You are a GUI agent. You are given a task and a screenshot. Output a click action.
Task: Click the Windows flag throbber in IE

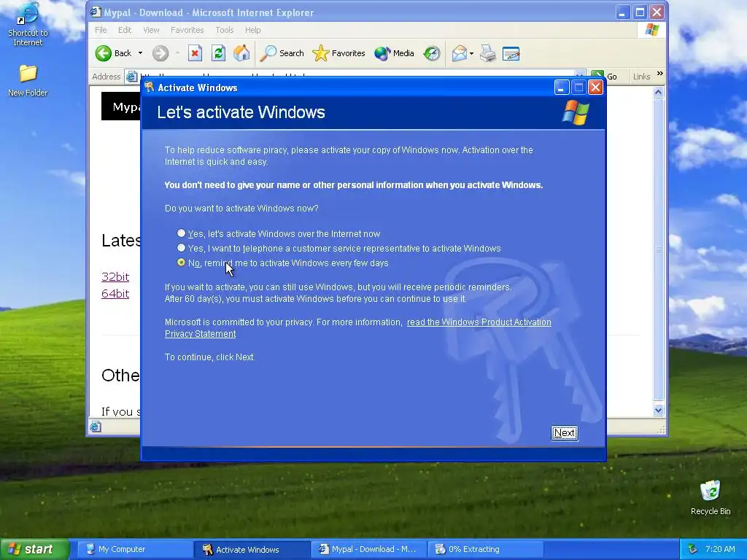651,30
